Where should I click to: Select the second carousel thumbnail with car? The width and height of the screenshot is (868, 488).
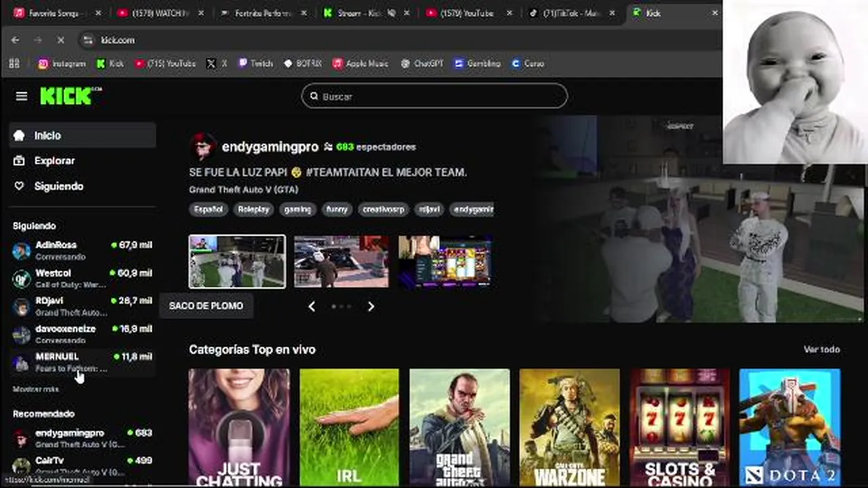pyautogui.click(x=342, y=262)
